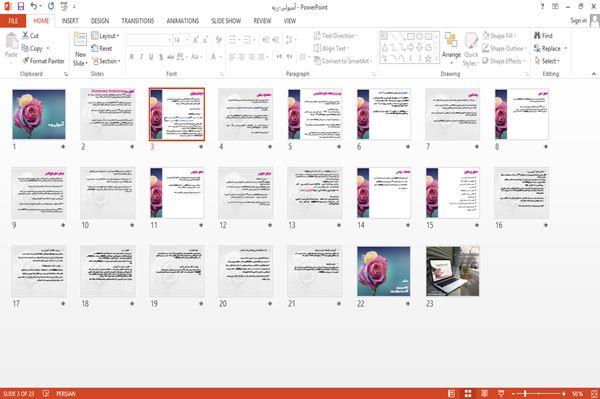The height and width of the screenshot is (399, 600).
Task: Expand the Shape Effects dropdown
Action: point(504,61)
